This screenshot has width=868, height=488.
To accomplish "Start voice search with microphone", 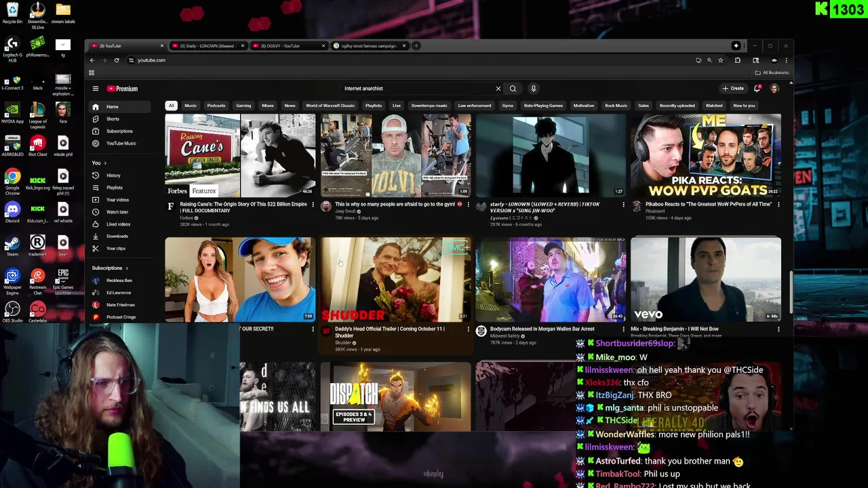I will pos(534,89).
